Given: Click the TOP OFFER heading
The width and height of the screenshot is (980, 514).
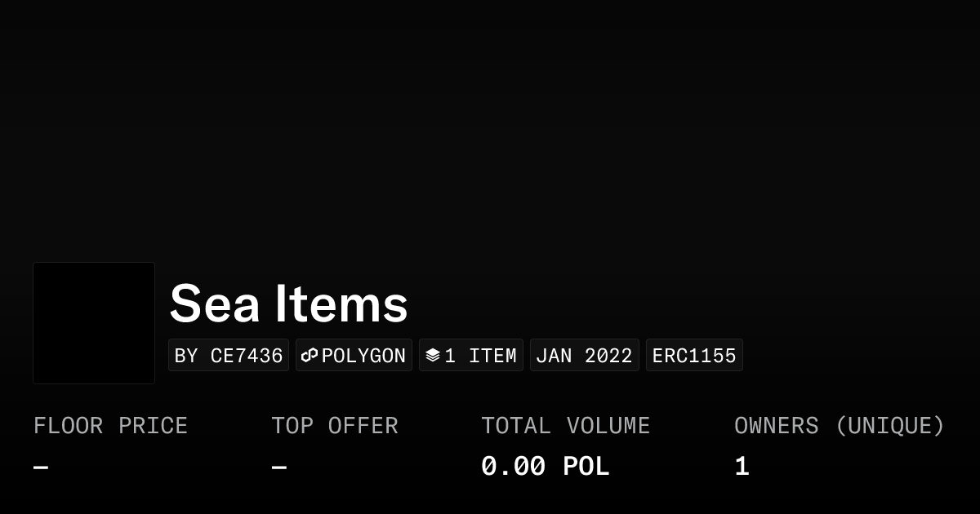Looking at the screenshot, I should [335, 426].
